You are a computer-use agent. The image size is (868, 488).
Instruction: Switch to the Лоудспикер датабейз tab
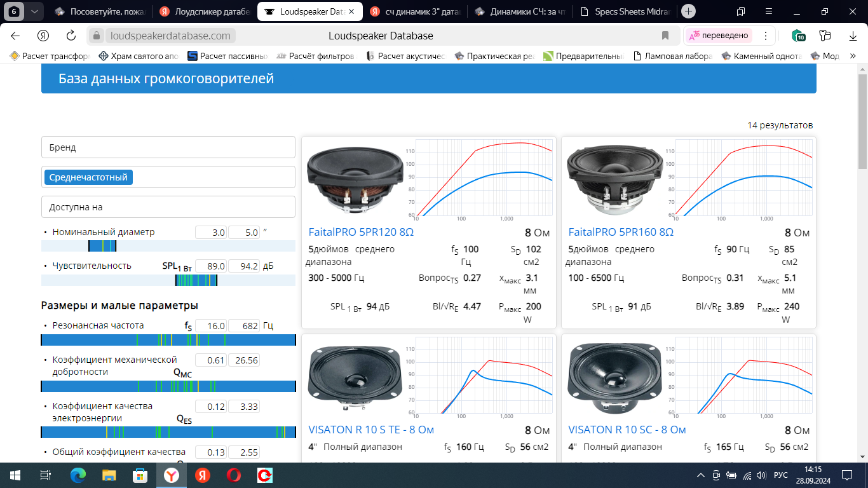coord(204,11)
